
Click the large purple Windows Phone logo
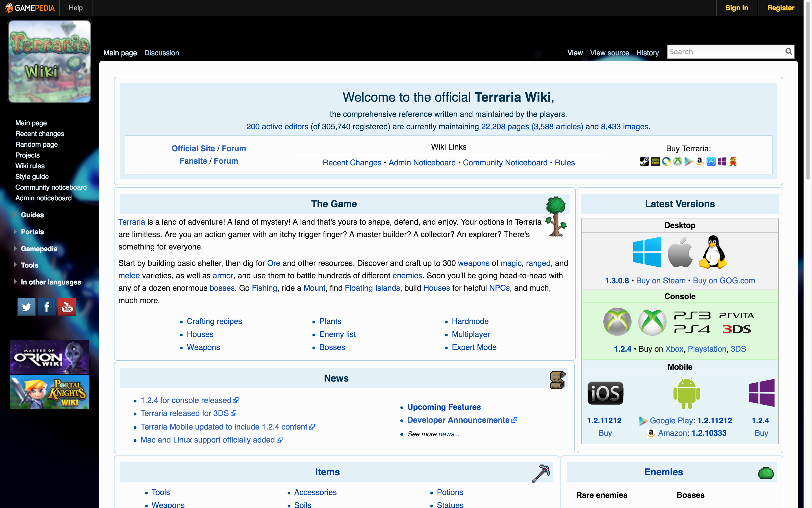[762, 393]
